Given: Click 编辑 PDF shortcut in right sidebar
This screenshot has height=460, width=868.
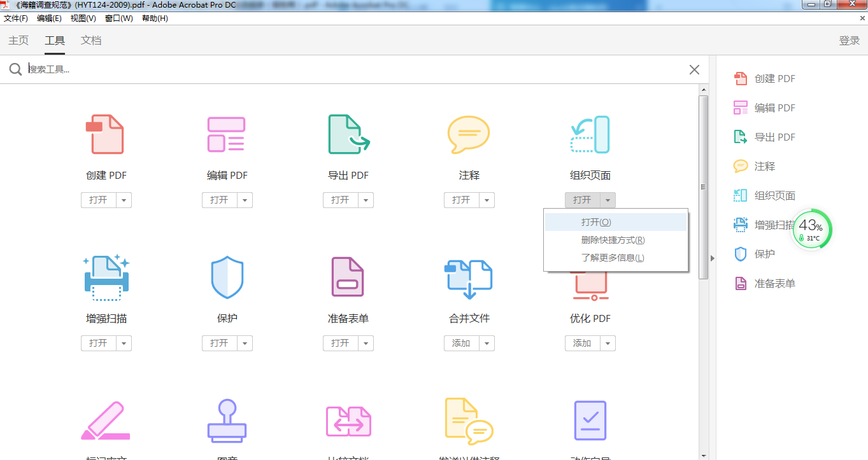Looking at the screenshot, I should 765,108.
